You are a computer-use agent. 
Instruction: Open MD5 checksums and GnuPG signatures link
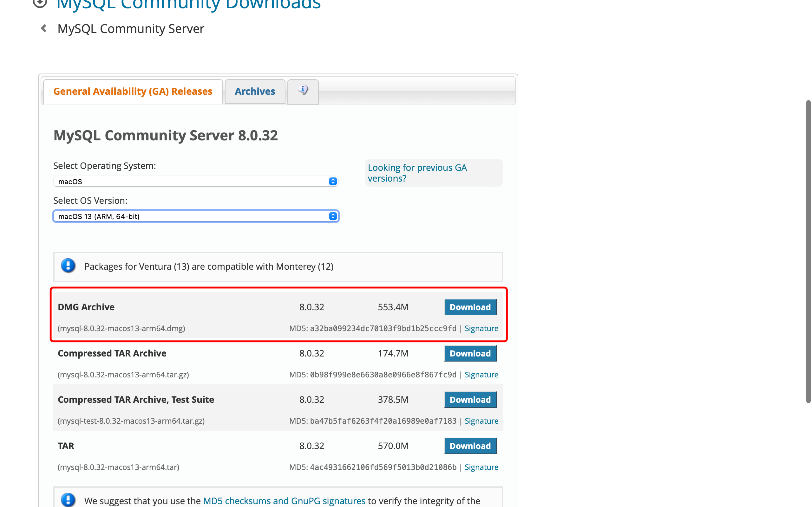tap(284, 501)
